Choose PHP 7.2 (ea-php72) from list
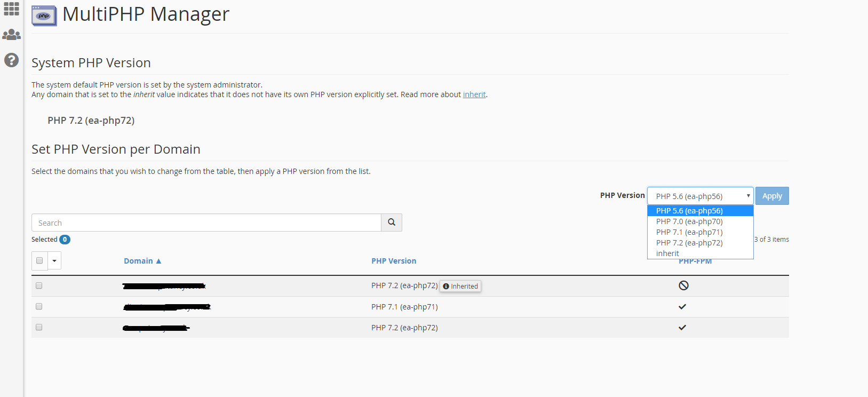This screenshot has width=868, height=397. (x=700, y=243)
